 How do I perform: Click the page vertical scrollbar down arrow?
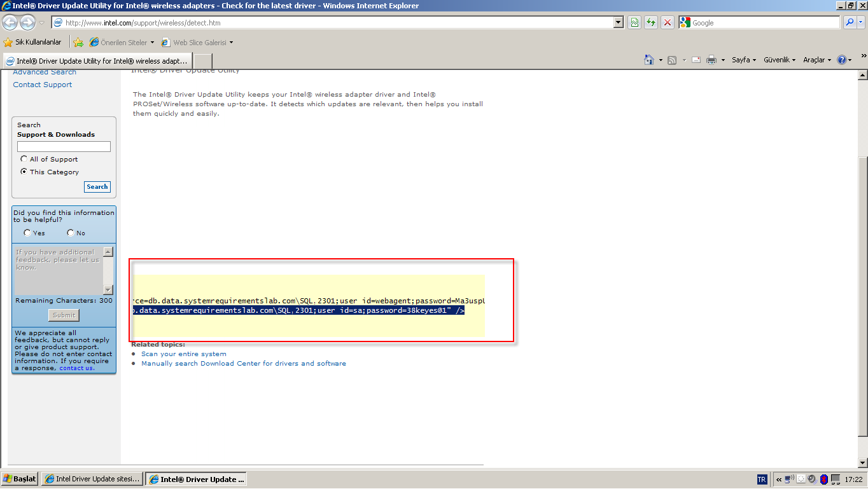pyautogui.click(x=863, y=463)
